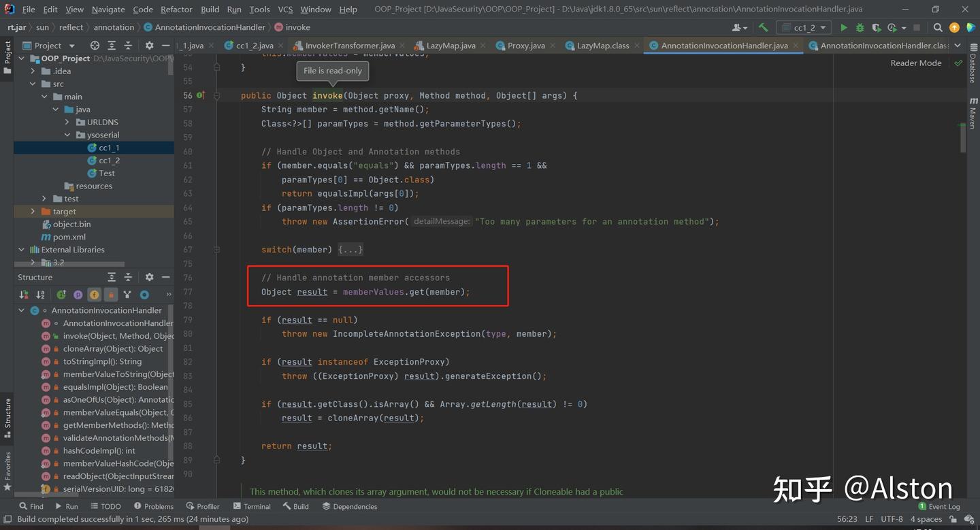This screenshot has width=980, height=530.
Task: Toggle show properties filter in Structure
Action: 78,295
